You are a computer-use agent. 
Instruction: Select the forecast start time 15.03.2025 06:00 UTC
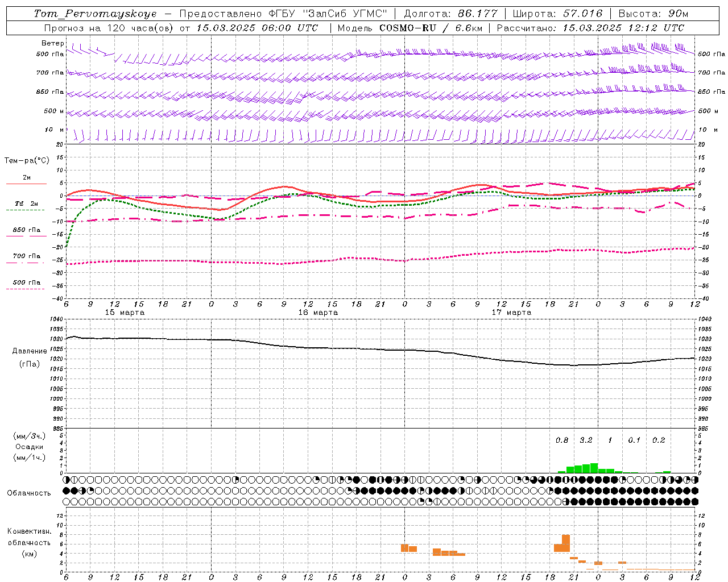(257, 28)
